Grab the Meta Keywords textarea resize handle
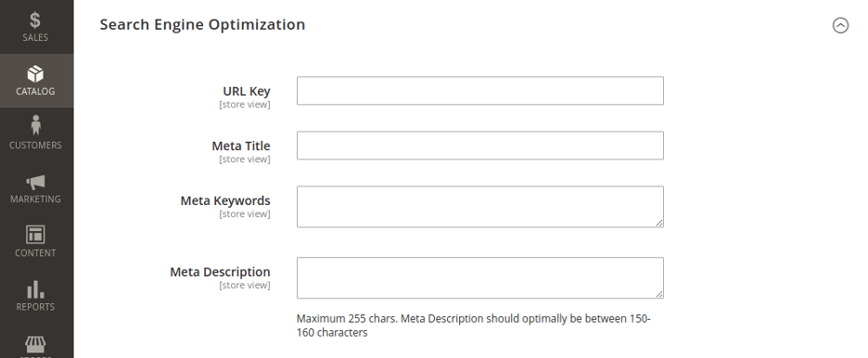The height and width of the screenshot is (358, 868). [x=659, y=223]
